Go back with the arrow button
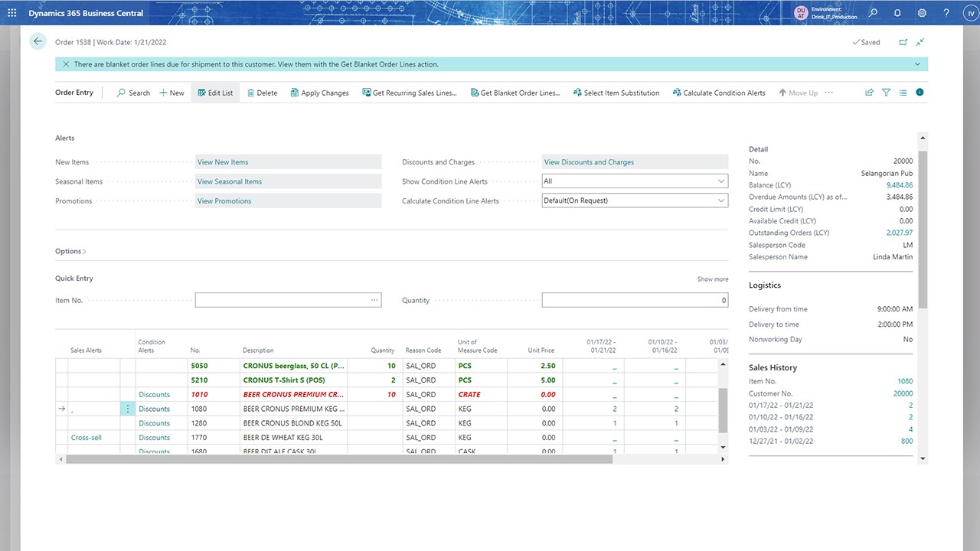The height and width of the screenshot is (551, 980). [x=38, y=41]
